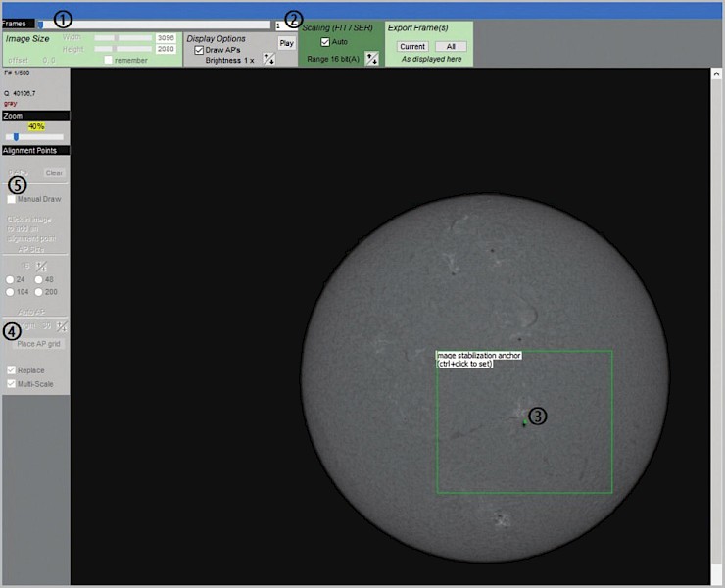
Task: Select AP size 104 radio button
Action: [11, 291]
